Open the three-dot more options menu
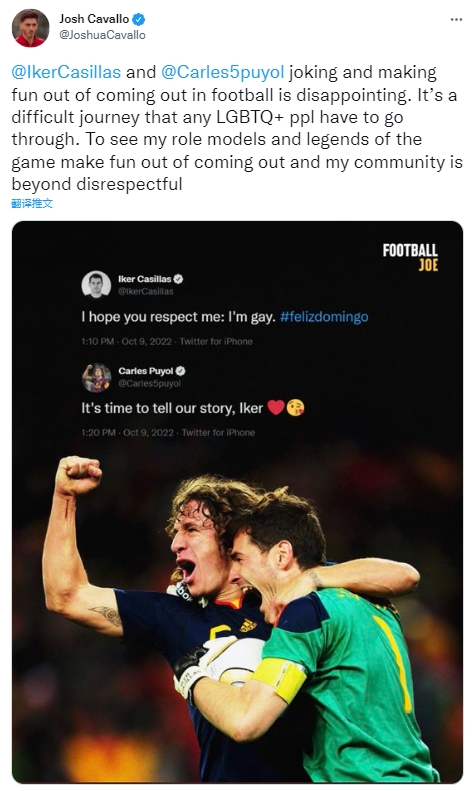 click(x=456, y=20)
